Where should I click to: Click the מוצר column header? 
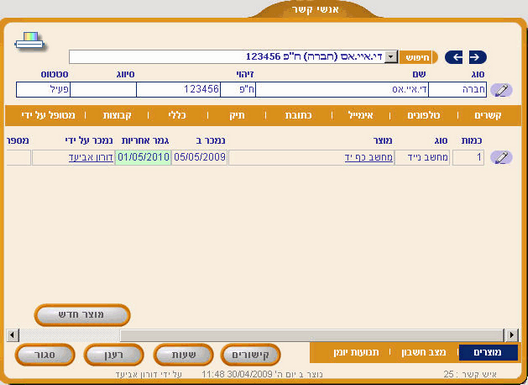coord(383,141)
